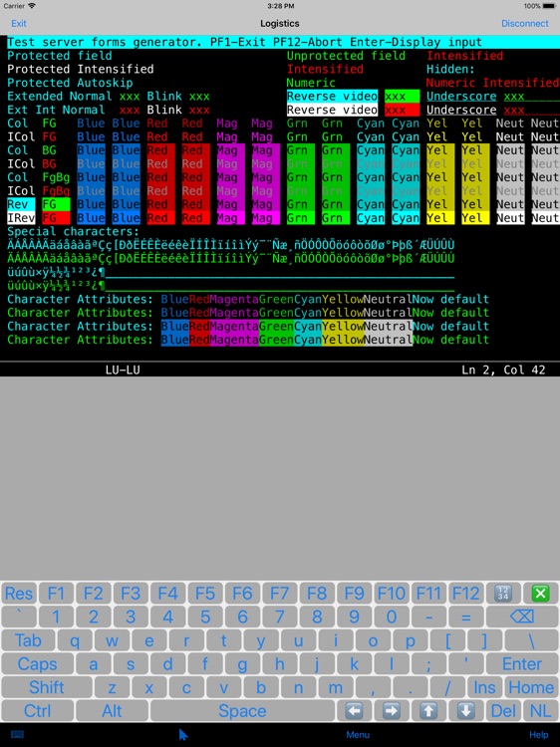Tap the down arrow key

point(465,711)
